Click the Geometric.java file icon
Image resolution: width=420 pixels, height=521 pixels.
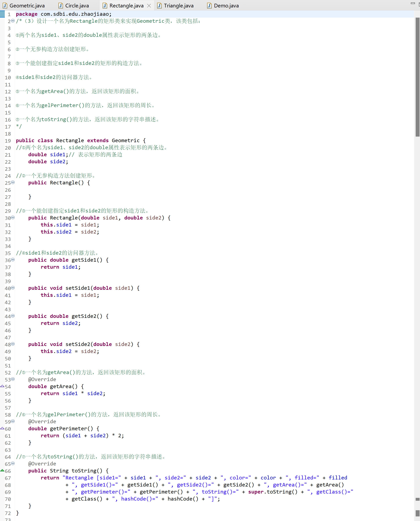[x=5, y=6]
